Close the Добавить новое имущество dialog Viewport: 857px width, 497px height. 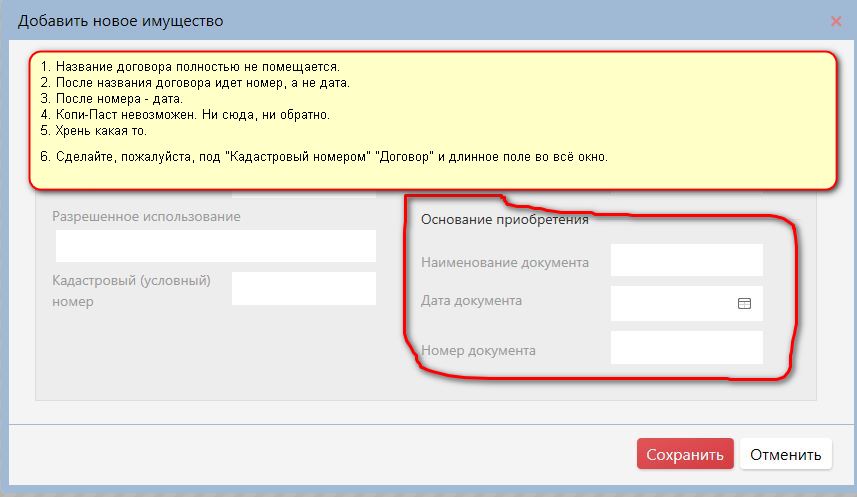pos(836,21)
